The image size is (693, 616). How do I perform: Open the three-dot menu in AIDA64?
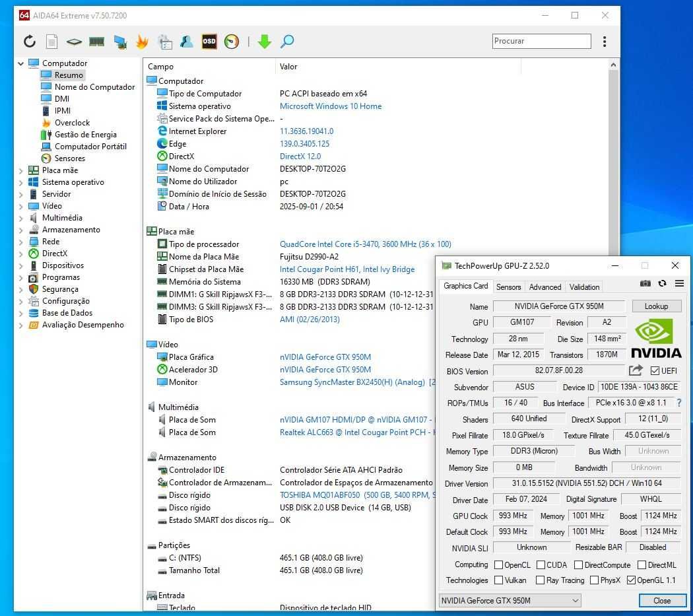click(604, 42)
